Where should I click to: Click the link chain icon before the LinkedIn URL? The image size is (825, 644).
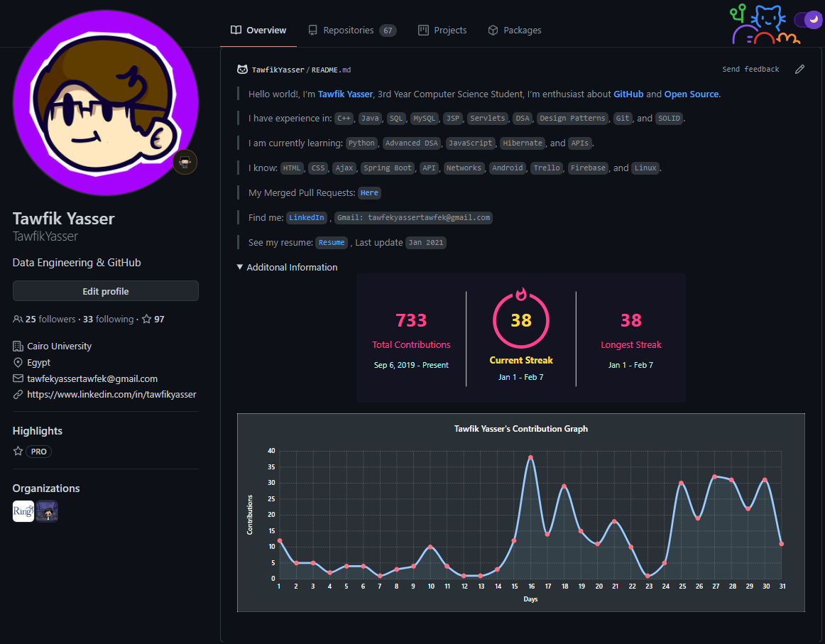pyautogui.click(x=17, y=394)
